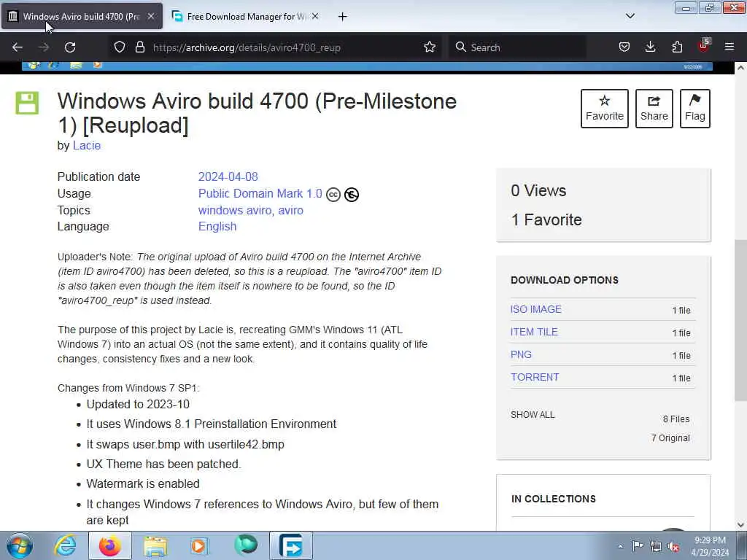Click the page vertical scrollbar thumb
The width and height of the screenshot is (747, 560).
[740, 320]
